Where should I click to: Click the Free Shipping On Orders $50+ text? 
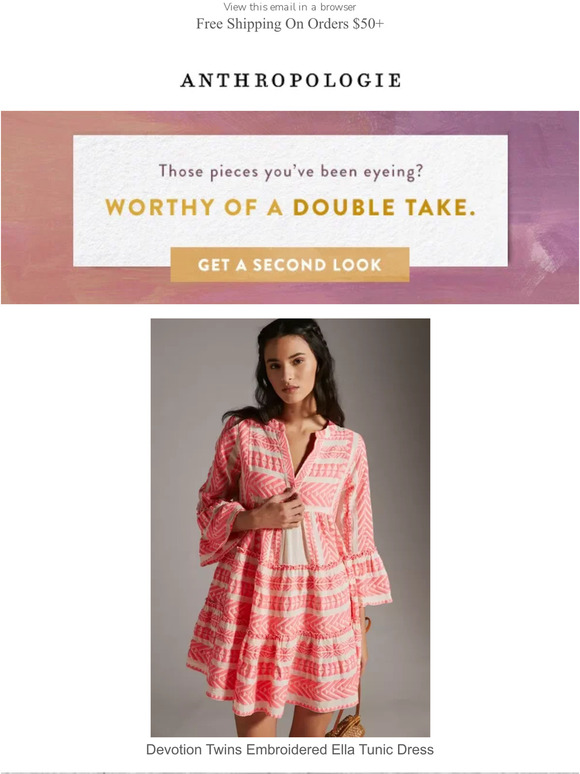[290, 24]
